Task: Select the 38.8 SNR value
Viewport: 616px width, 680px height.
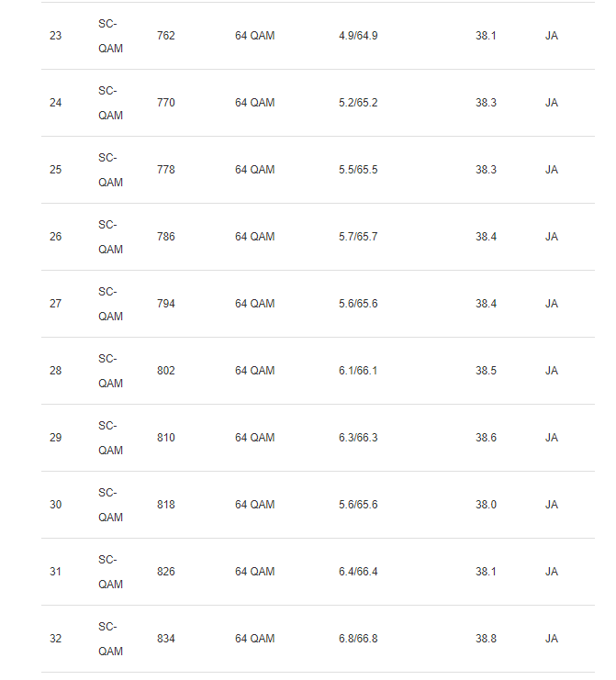Action: point(486,639)
